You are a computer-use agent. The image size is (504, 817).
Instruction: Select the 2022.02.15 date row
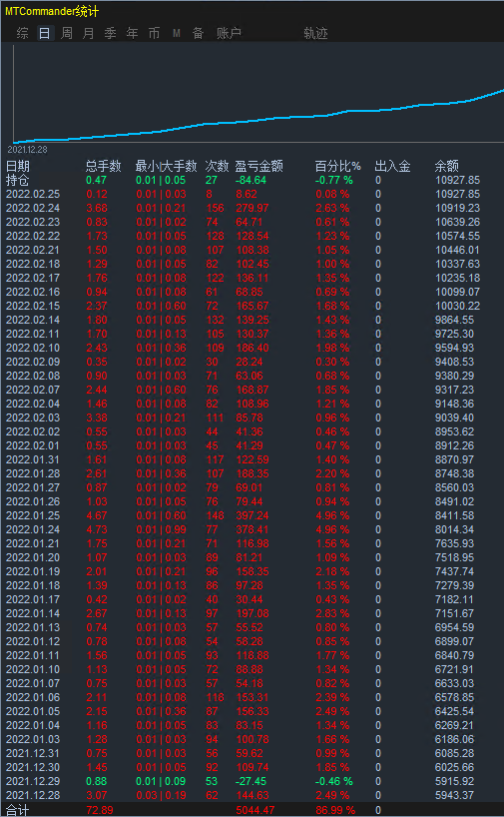(33, 306)
